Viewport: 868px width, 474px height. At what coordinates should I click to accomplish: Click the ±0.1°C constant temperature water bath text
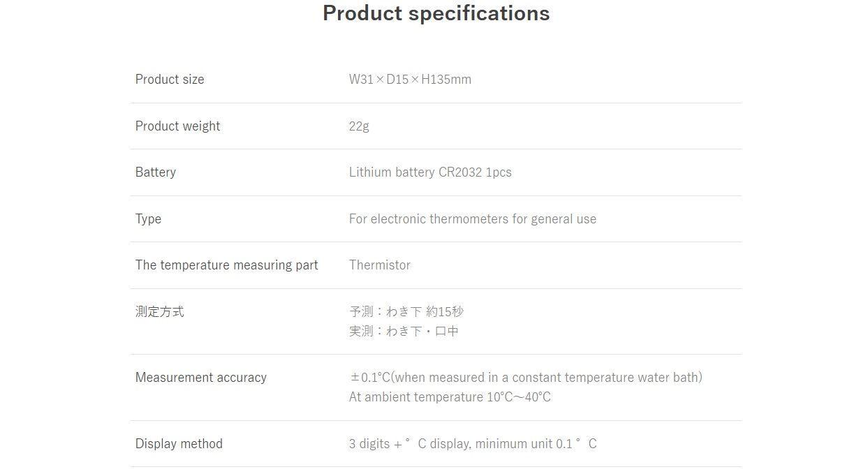[525, 378]
